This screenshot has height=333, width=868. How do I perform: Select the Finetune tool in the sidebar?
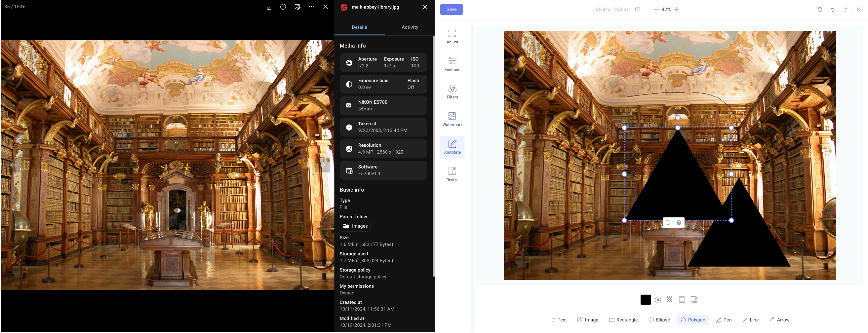452,64
